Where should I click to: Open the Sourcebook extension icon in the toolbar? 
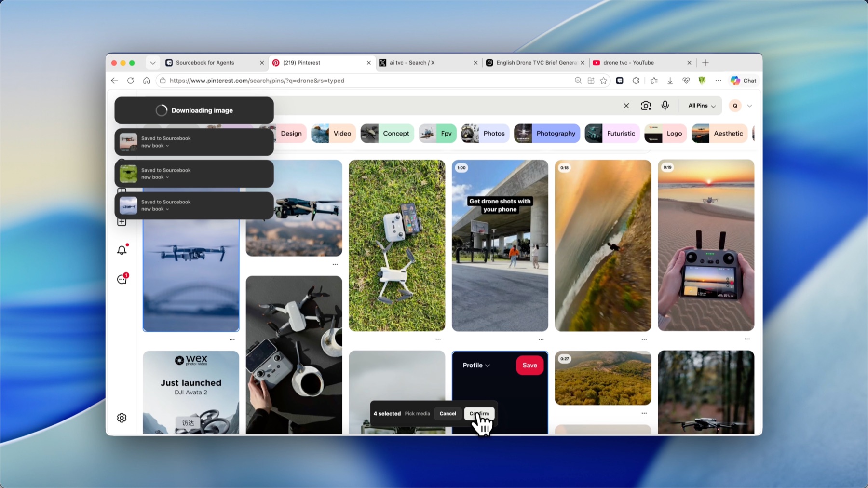(x=620, y=81)
